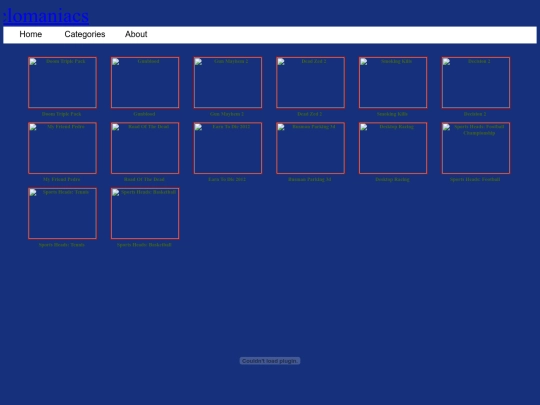This screenshot has width=540, height=405.
Task: Open the My Friend Pedro thumbnail box
Action: tap(62, 148)
